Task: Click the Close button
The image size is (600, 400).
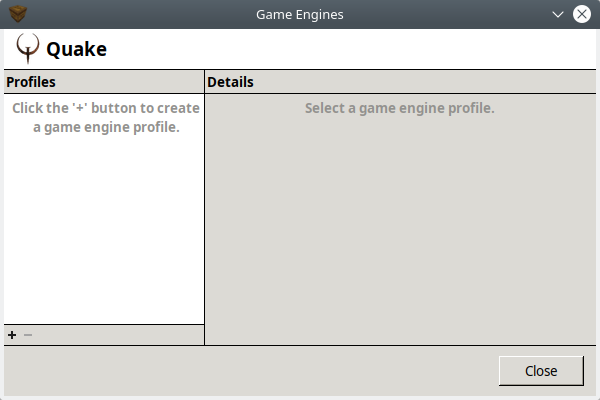Action: click(541, 371)
